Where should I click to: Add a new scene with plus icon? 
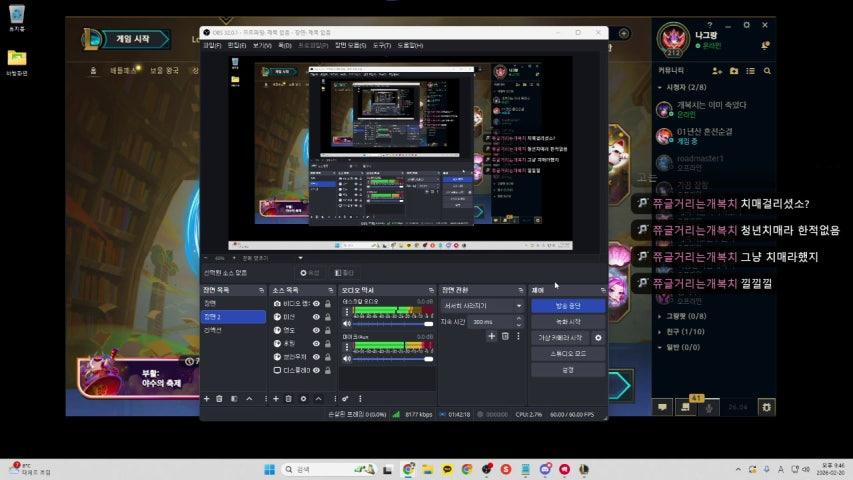(x=207, y=398)
